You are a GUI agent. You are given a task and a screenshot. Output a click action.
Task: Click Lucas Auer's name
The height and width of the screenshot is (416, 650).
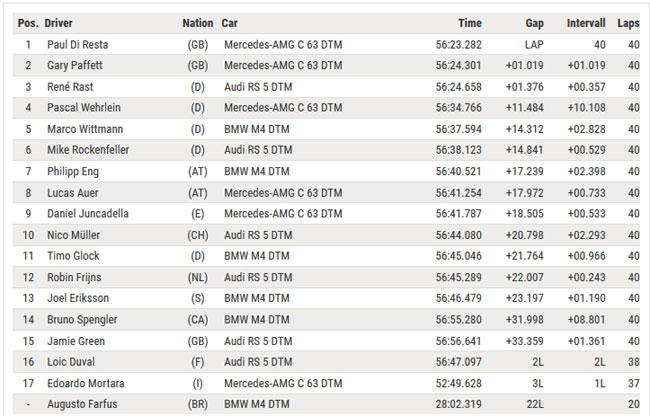click(x=73, y=193)
